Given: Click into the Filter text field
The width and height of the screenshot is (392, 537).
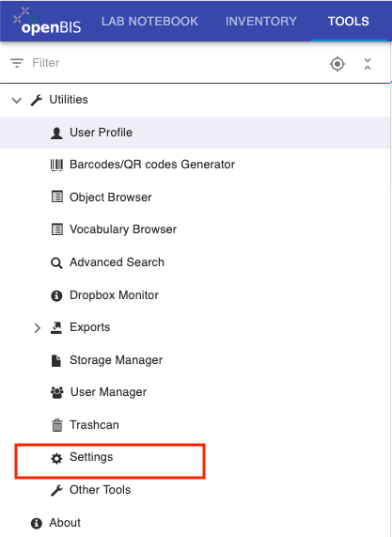Looking at the screenshot, I should tap(175, 63).
